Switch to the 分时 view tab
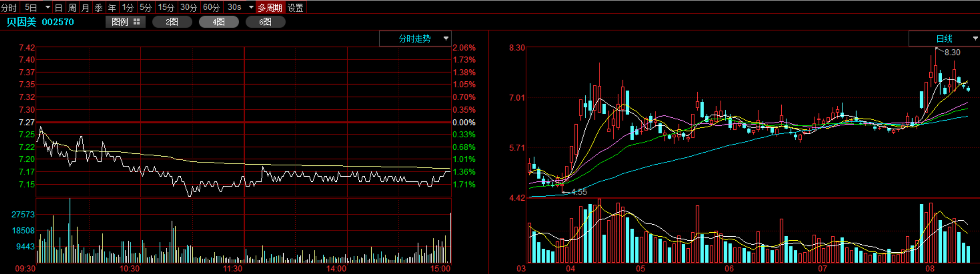 [9, 8]
